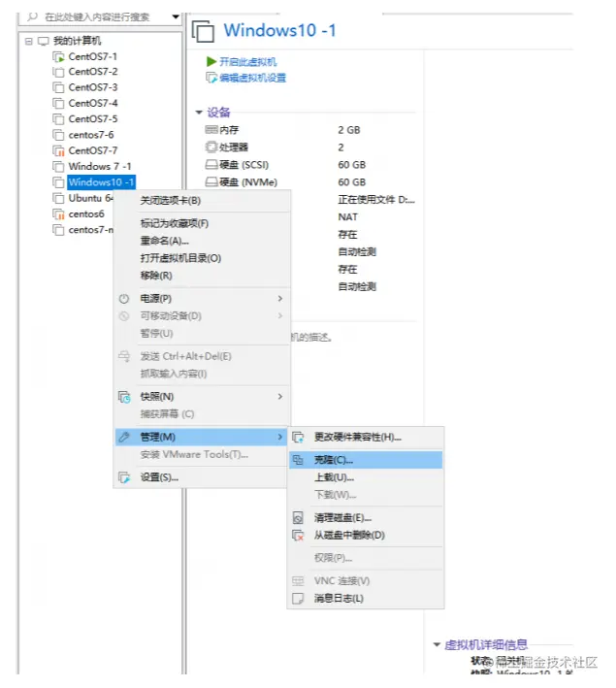616x688 pixels.
Task: Expand the 电源(P) submenu arrow
Action: pos(280,299)
